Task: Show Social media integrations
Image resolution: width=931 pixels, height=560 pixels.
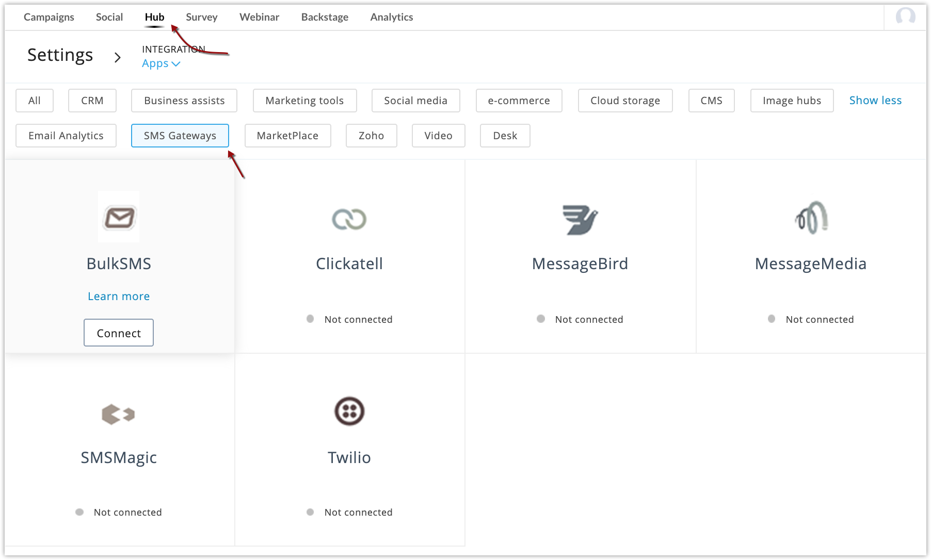Action: [x=415, y=101]
